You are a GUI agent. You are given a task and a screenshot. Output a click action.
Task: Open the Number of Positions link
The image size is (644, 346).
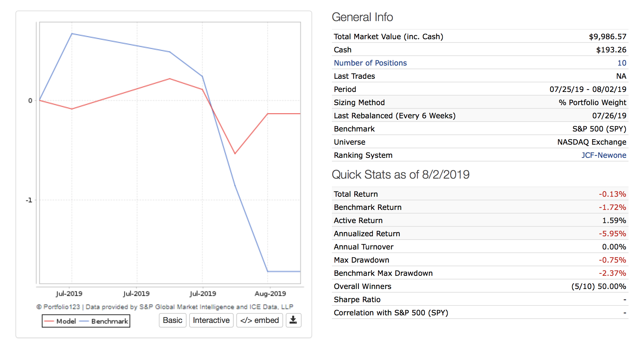370,63
